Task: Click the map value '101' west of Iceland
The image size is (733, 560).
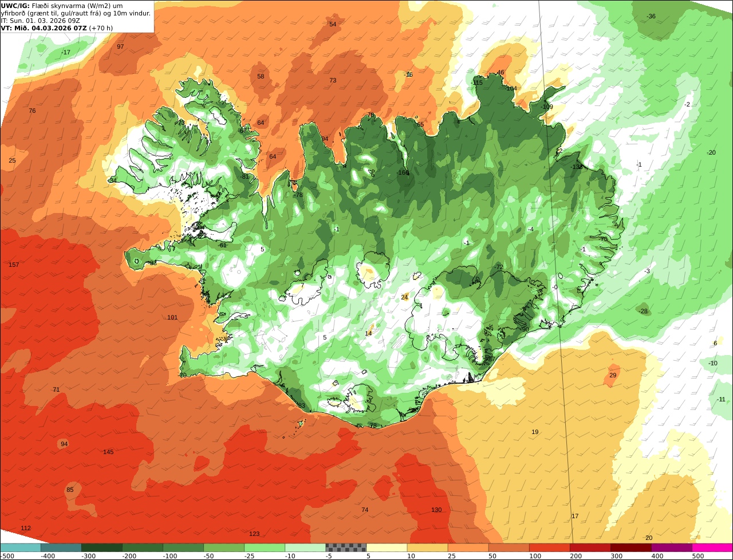Action: [172, 318]
